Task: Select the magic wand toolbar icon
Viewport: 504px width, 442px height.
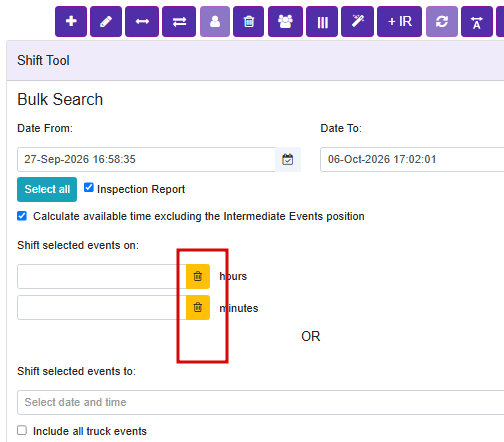Action: click(357, 22)
